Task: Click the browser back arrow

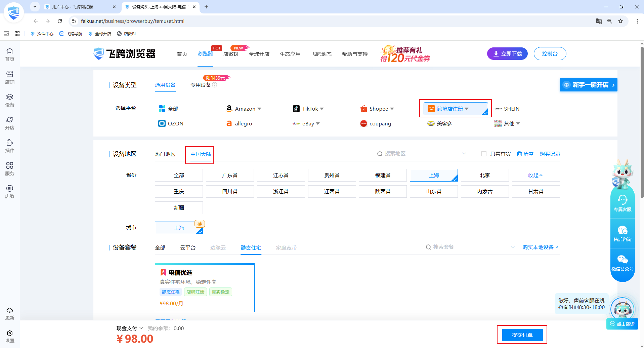Action: (x=36, y=21)
